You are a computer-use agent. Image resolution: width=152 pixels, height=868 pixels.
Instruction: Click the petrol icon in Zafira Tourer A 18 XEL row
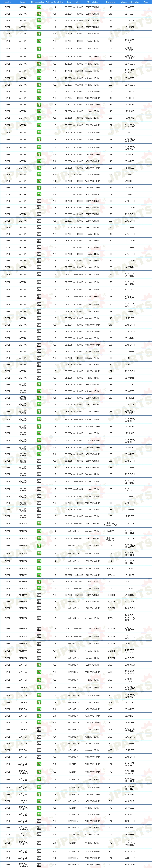pos(39,808)
